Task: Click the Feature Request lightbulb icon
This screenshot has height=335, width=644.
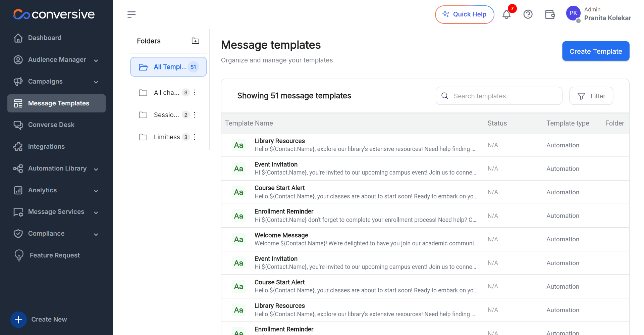Action: pyautogui.click(x=19, y=255)
